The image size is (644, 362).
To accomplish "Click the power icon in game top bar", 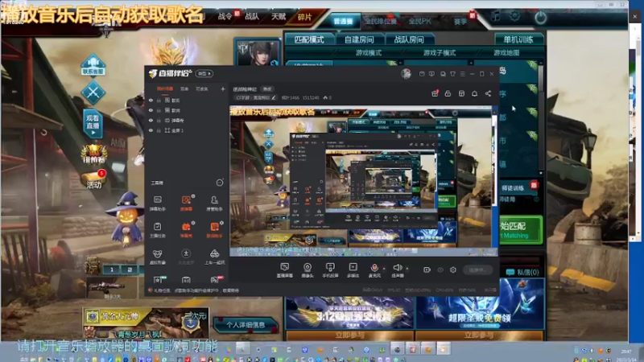I will 540,17.
